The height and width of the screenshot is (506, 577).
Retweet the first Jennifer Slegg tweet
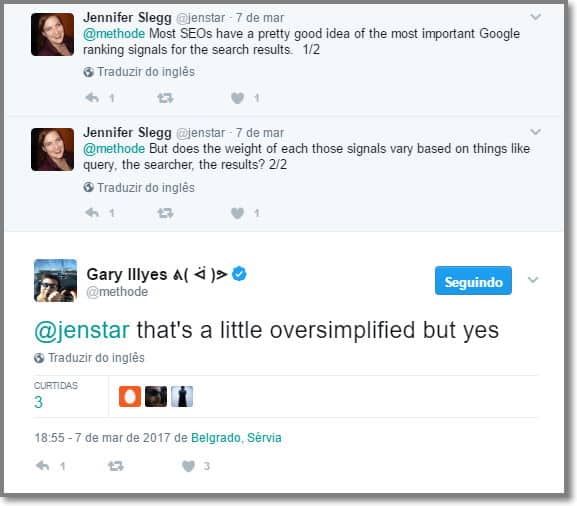(165, 98)
